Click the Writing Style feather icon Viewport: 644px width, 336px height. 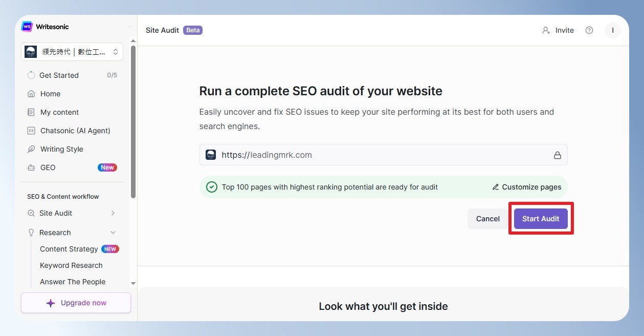(x=31, y=149)
